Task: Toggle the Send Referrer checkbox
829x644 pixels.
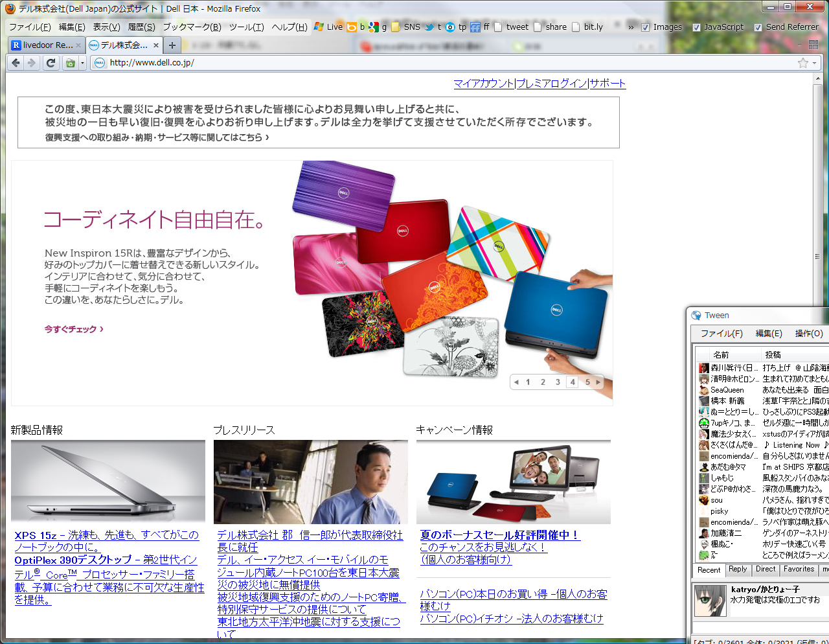Action: [x=758, y=27]
